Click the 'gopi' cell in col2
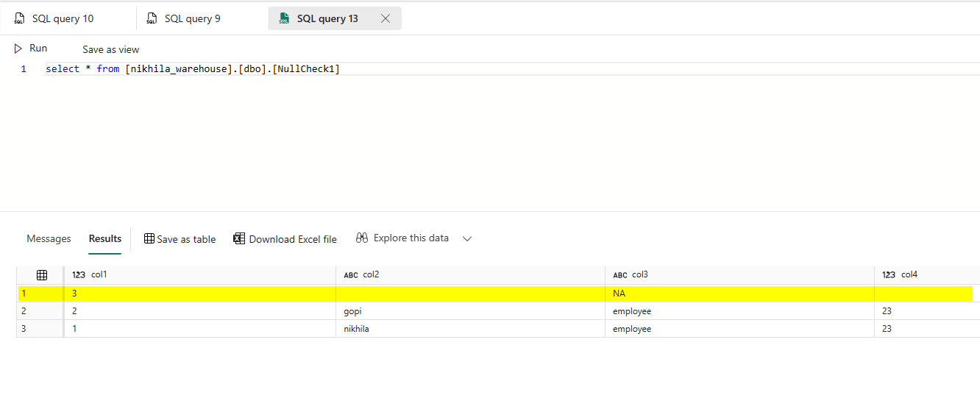The image size is (980, 398). 470,311
